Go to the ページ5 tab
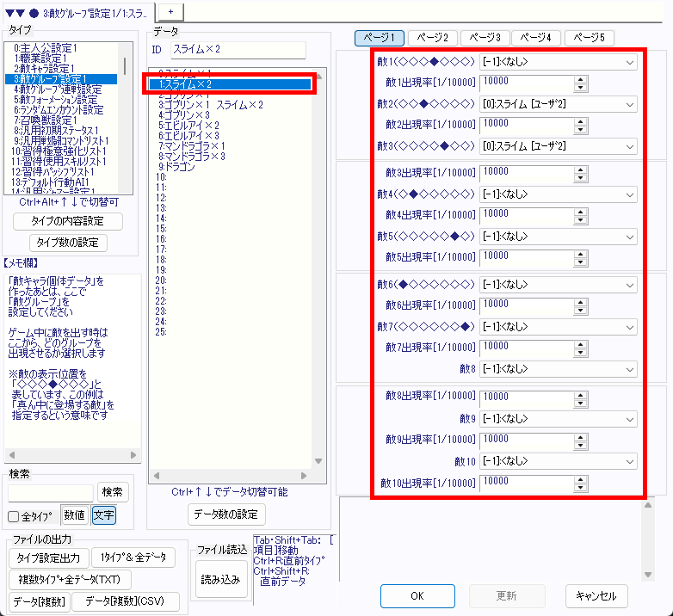 point(590,38)
